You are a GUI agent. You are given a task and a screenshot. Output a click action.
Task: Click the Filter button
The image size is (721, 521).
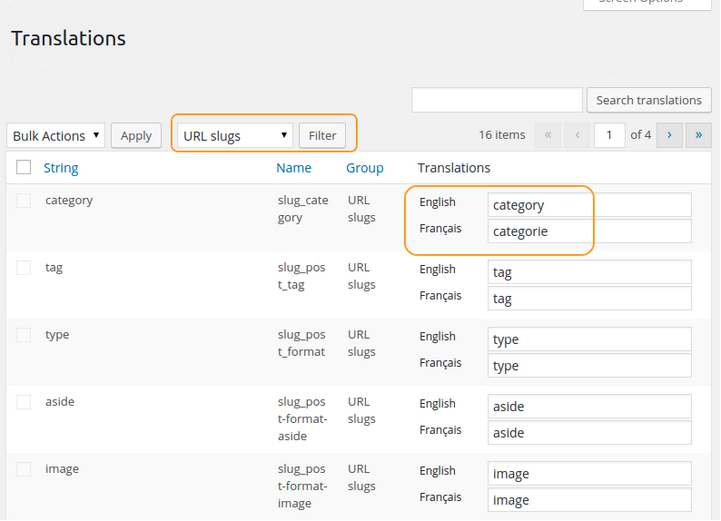[322, 136]
